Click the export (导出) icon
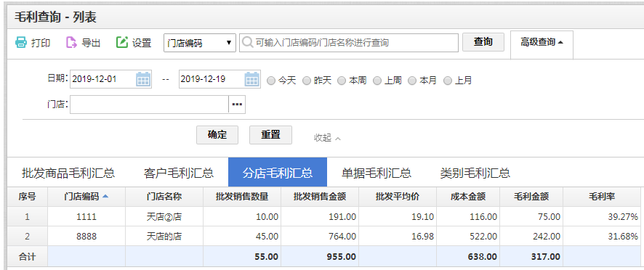The height and width of the screenshot is (270, 644). point(71,42)
